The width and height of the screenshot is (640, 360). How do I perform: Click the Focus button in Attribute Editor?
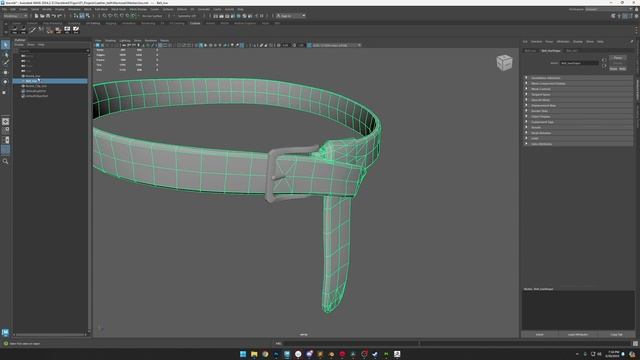(x=618, y=58)
